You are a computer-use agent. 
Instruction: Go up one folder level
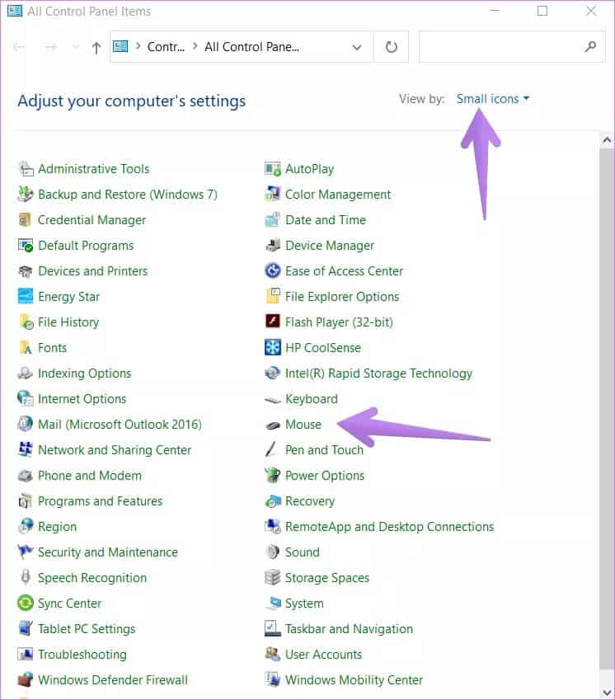click(x=96, y=47)
